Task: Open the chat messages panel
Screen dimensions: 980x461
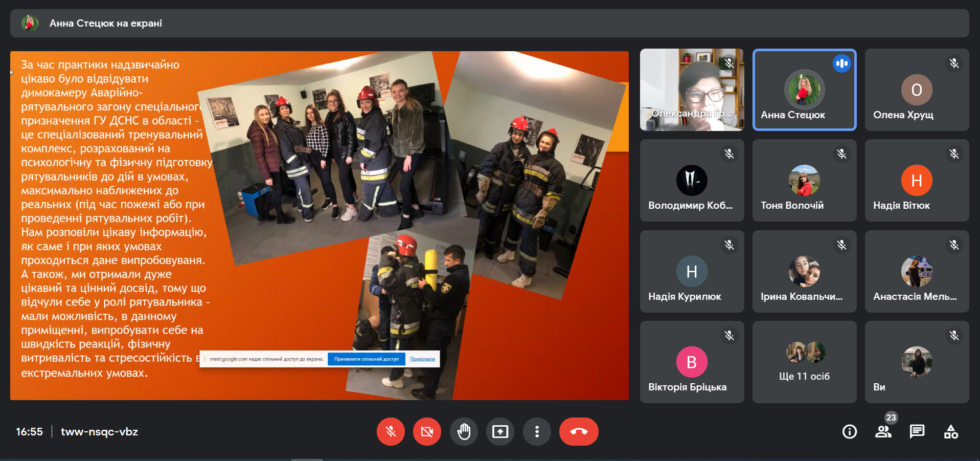Action: (917, 432)
